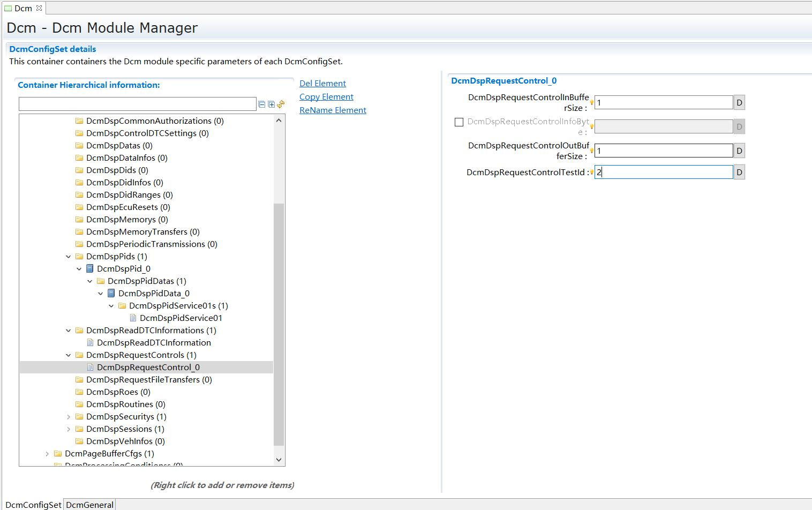The height and width of the screenshot is (510, 812).
Task: Switch to the DcmGeneral tab
Action: click(x=89, y=505)
